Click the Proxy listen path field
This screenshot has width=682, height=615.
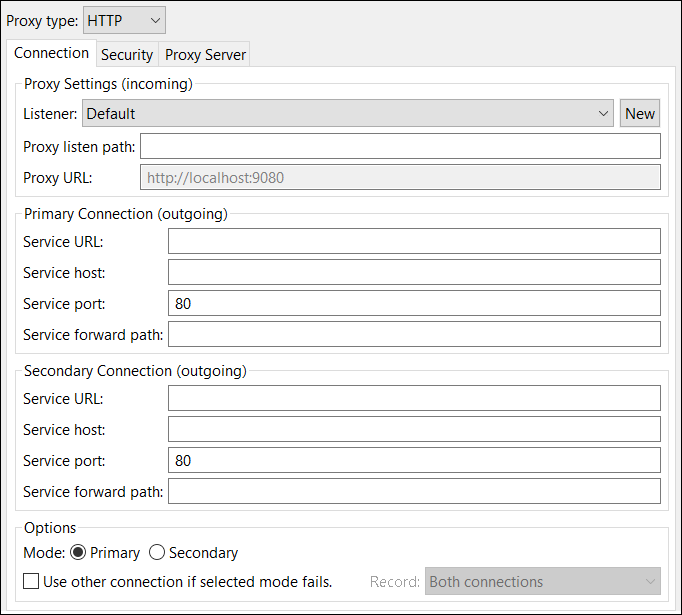(400, 146)
